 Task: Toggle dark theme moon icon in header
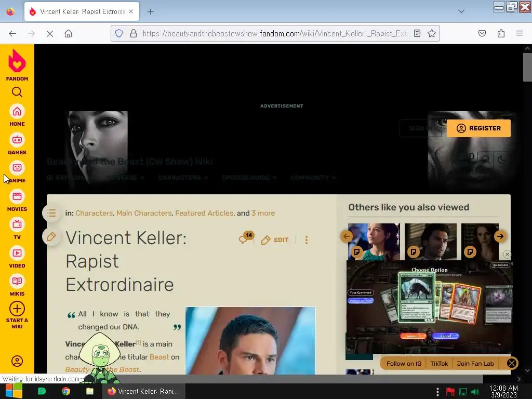pos(501,159)
